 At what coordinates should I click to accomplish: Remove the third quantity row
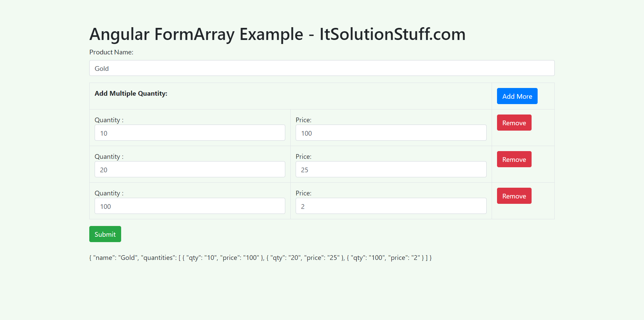[x=514, y=196]
